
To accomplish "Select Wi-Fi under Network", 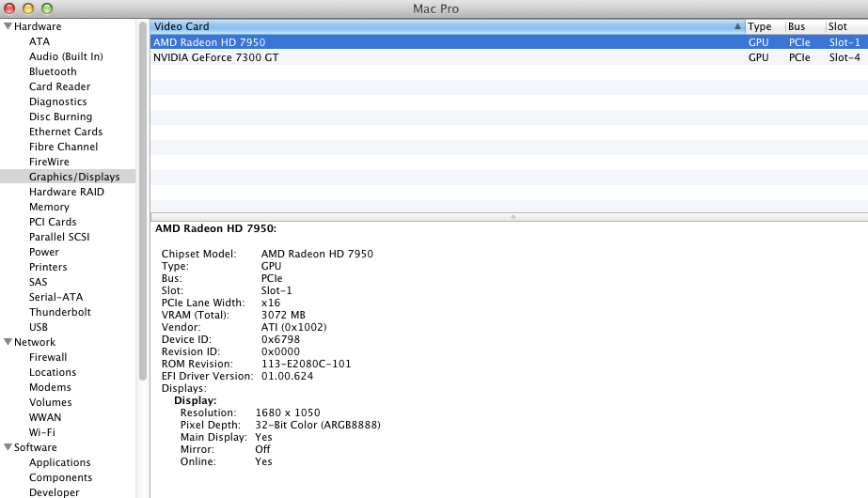I will 42,432.
